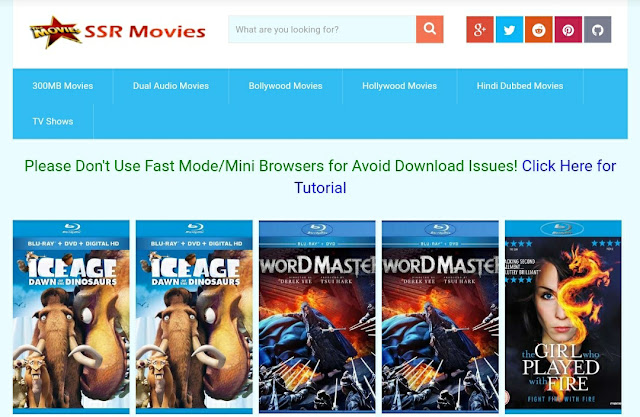Follow the 'Click Here for Tutorial' link
The height and width of the screenshot is (417, 640).
[x=569, y=166]
